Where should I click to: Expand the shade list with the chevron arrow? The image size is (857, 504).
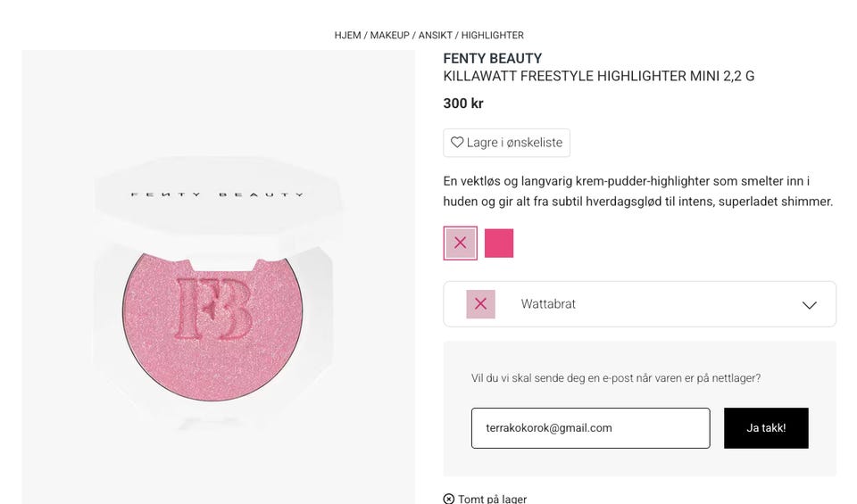pyautogui.click(x=809, y=305)
